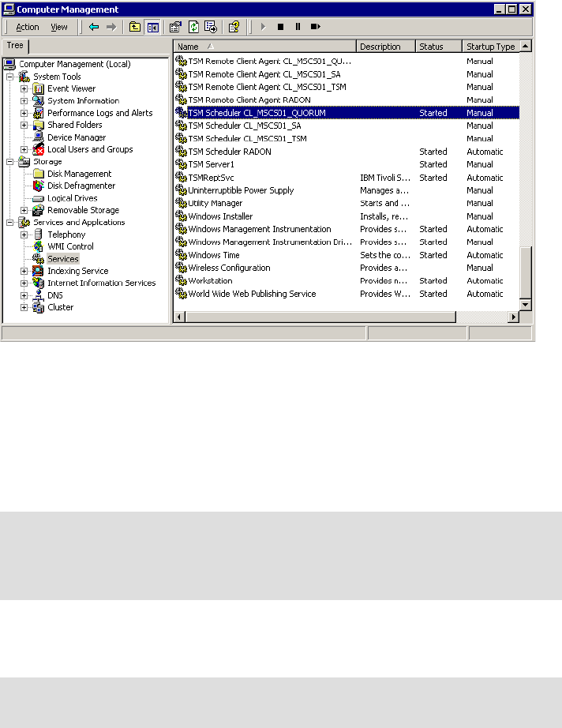
Task: Select the Windows Time service
Action: (x=347, y=255)
